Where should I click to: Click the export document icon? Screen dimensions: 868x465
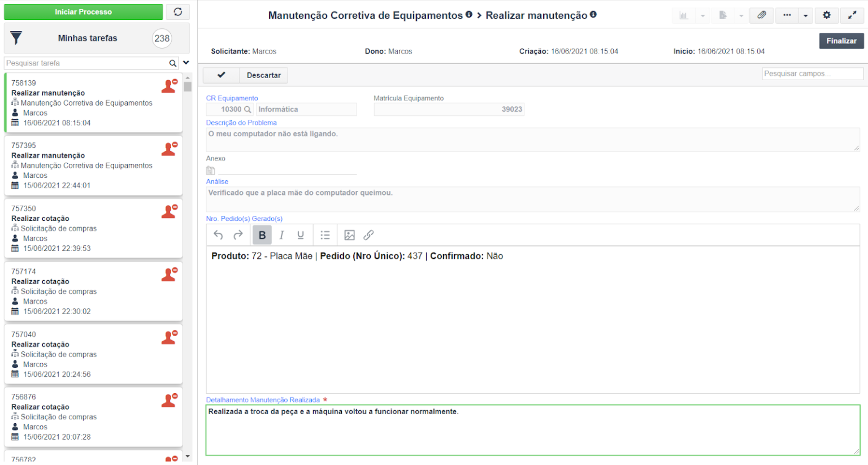pos(723,15)
